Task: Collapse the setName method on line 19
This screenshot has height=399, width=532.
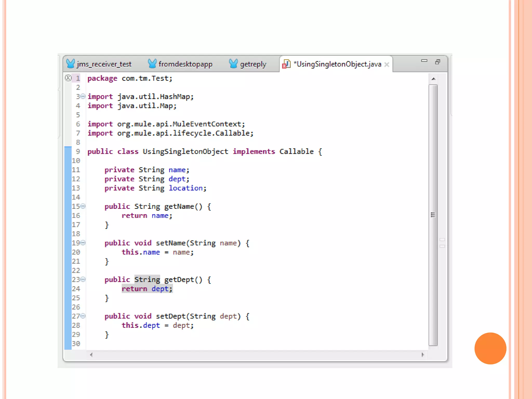Action: click(83, 243)
